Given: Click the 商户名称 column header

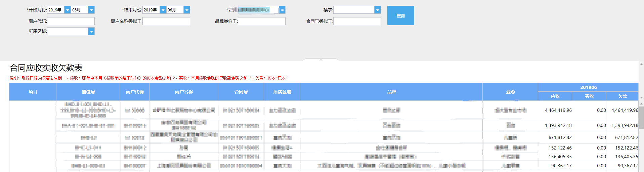Looking at the screenshot, I should tap(184, 92).
